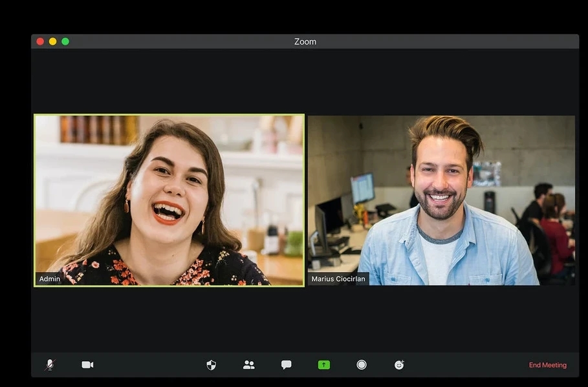
Task: Open the Chat panel
Action: (286, 365)
